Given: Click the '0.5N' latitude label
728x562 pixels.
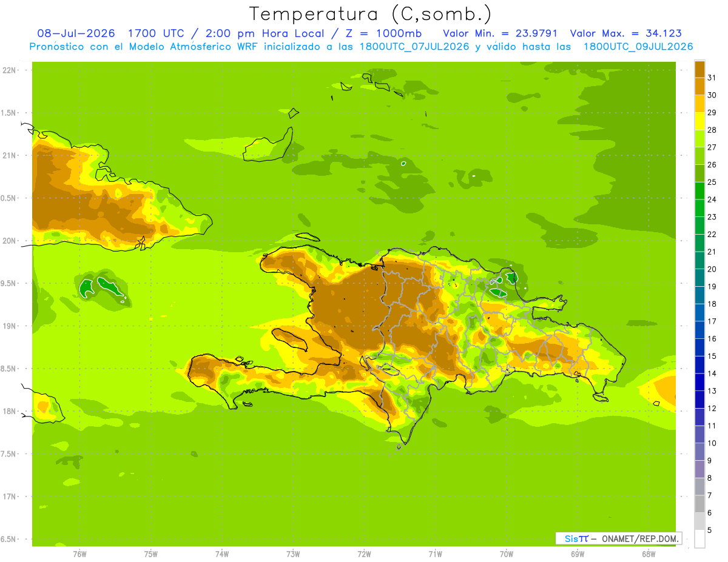Looking at the screenshot, I should (9, 198).
